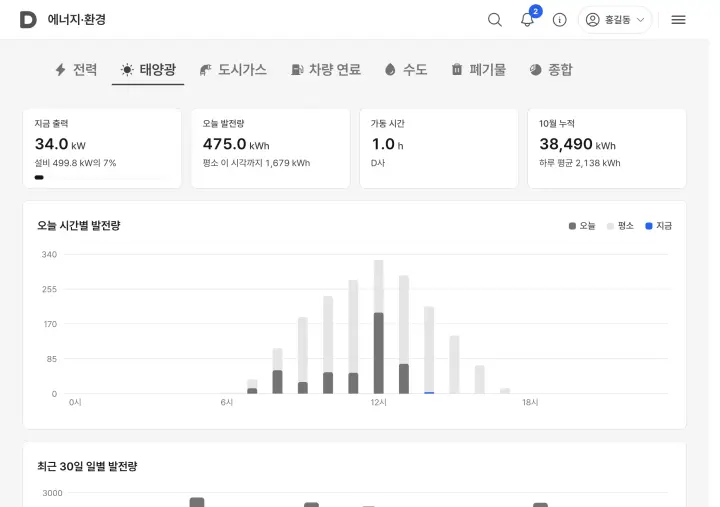
Task: Open the hamburger menu icon
Action: coord(678,20)
